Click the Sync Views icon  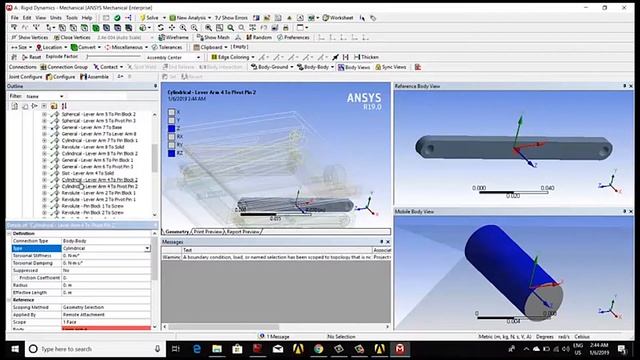pos(378,67)
